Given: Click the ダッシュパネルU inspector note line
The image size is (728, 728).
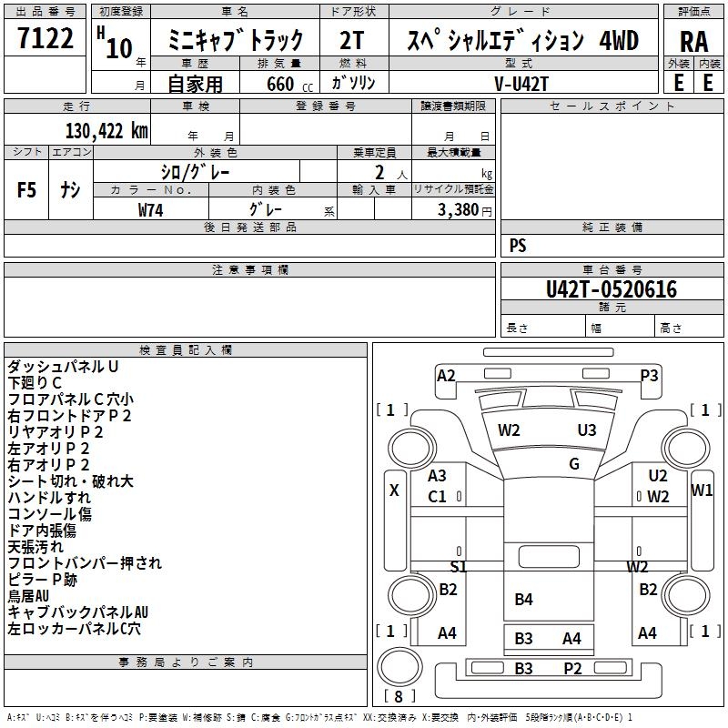Looking at the screenshot, I should [x=63, y=367].
